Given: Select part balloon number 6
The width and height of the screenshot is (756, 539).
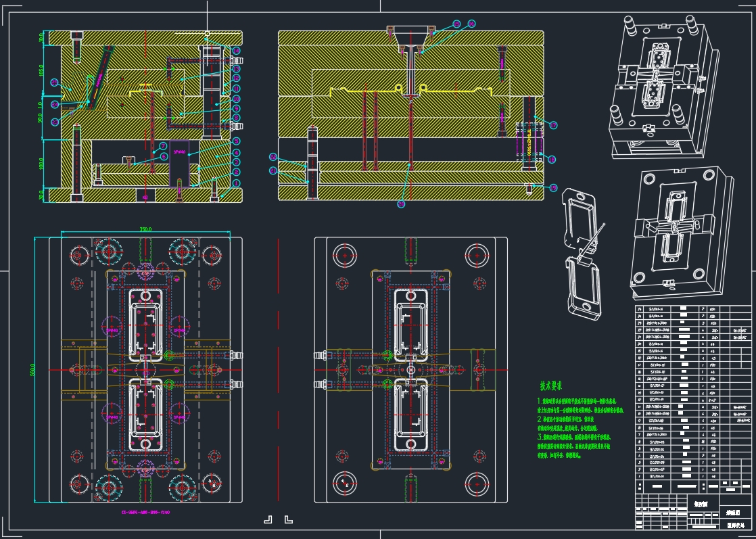Looking at the screenshot, I should (164, 157).
